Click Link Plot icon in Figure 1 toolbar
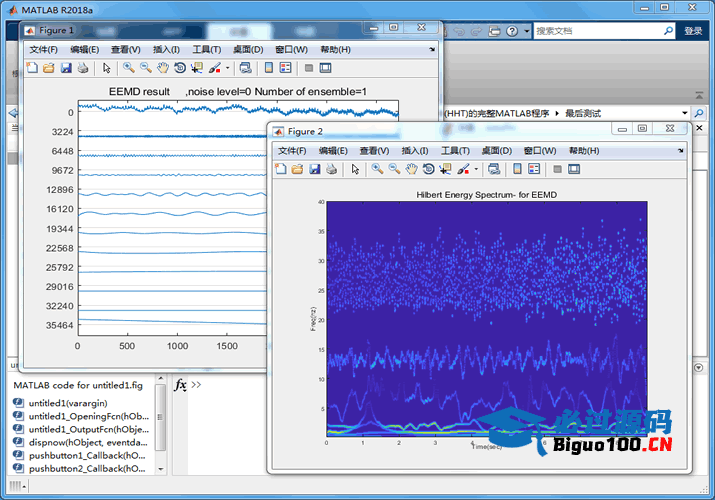The height and width of the screenshot is (500, 715). (245, 68)
